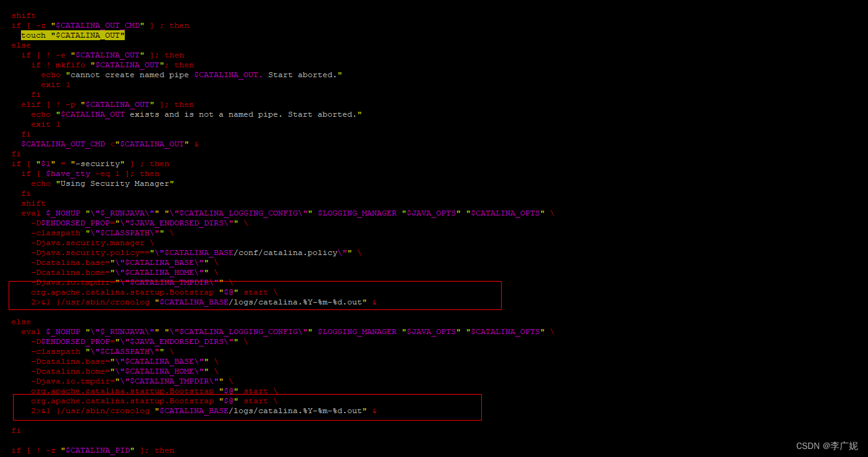Click 'exit 1' under the cannot create pipe echo
Screen dimensions: 868x457
56,85
